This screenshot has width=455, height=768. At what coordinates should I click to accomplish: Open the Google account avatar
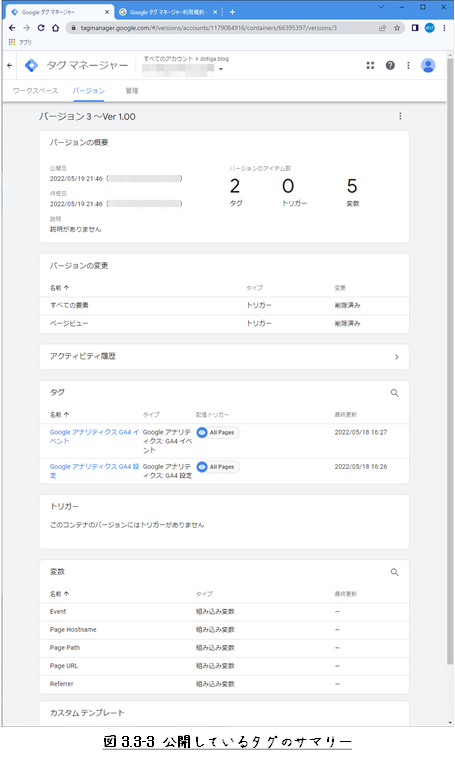[428, 65]
